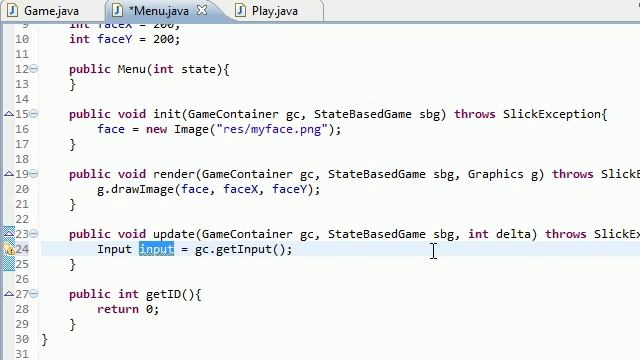This screenshot has height=360, width=640.
Task: Click line number 16 in the gutter
Action: click(22, 129)
